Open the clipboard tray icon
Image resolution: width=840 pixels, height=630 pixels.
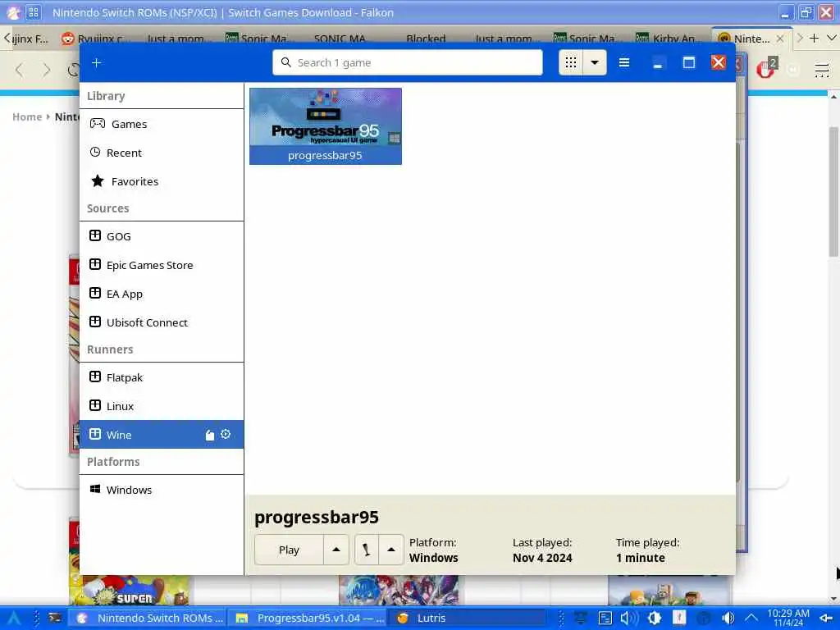click(x=605, y=619)
